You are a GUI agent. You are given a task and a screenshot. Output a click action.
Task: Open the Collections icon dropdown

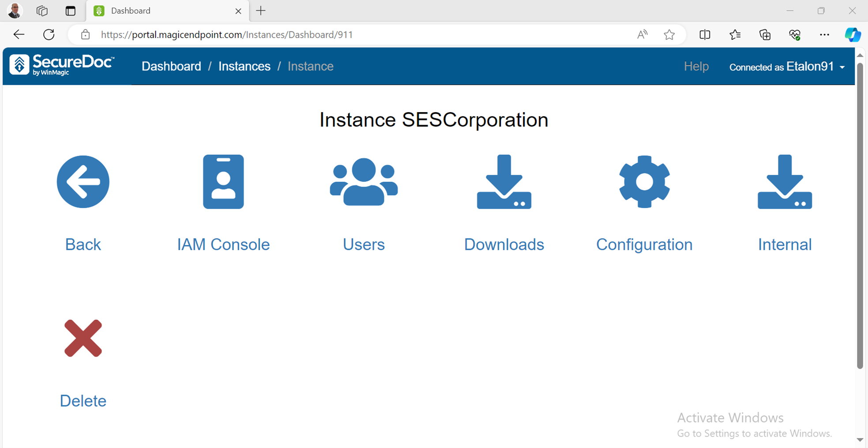[765, 34]
